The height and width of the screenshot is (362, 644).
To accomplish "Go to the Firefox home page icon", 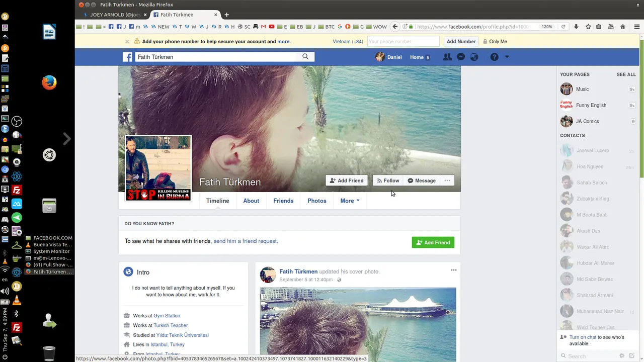I will [623, 27].
